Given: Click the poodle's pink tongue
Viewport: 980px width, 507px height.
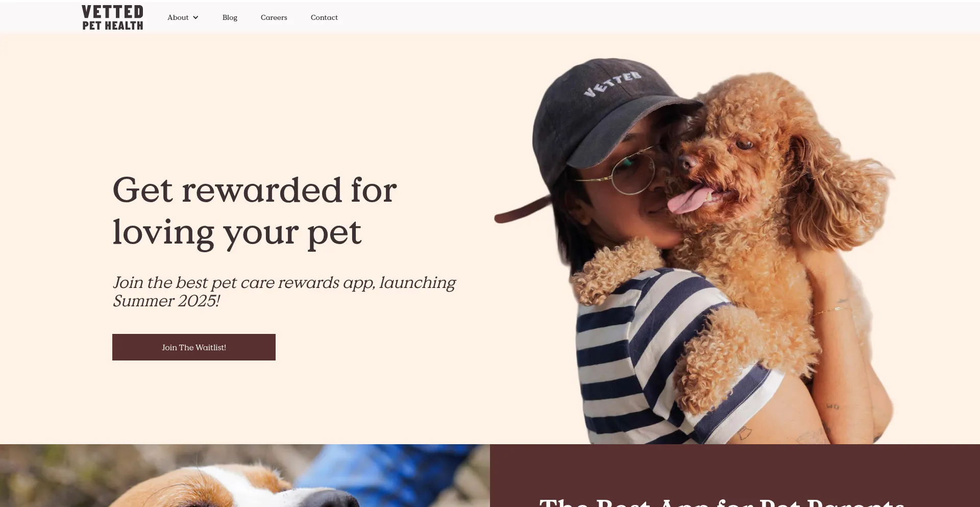Looking at the screenshot, I should [x=689, y=199].
